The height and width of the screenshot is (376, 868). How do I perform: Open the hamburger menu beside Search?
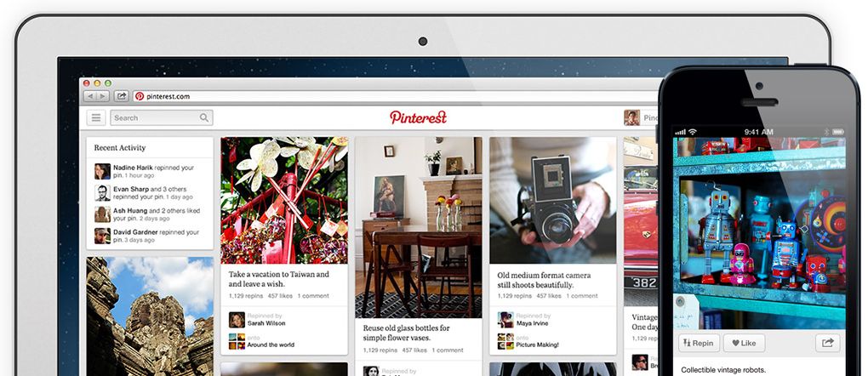[96, 118]
